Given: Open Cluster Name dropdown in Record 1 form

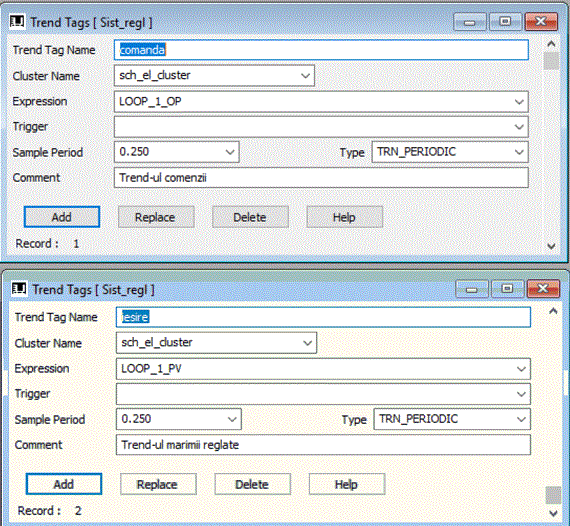Looking at the screenshot, I should (305, 76).
